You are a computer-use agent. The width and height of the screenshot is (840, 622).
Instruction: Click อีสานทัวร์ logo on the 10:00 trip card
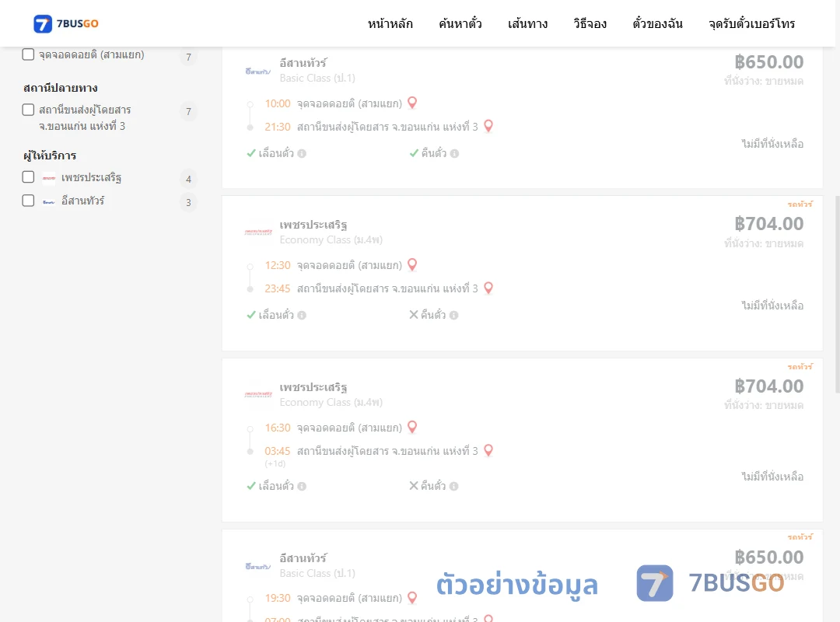(x=257, y=72)
